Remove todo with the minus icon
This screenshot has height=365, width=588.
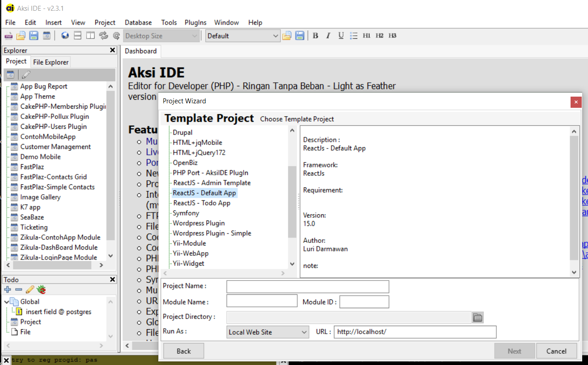click(x=19, y=289)
